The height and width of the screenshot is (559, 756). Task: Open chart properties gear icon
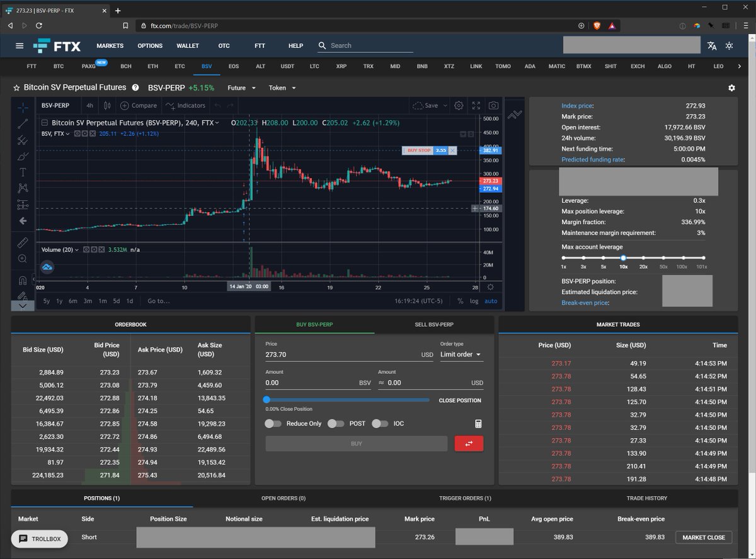click(459, 105)
